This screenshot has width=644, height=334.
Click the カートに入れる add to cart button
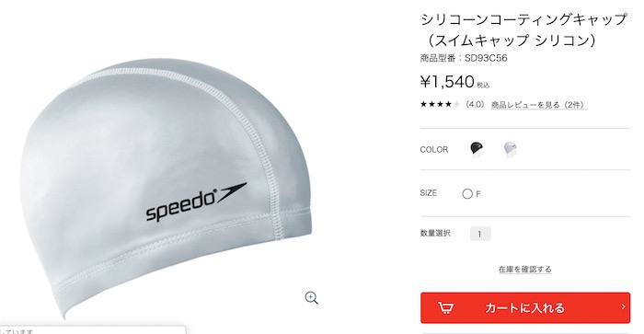click(x=525, y=307)
